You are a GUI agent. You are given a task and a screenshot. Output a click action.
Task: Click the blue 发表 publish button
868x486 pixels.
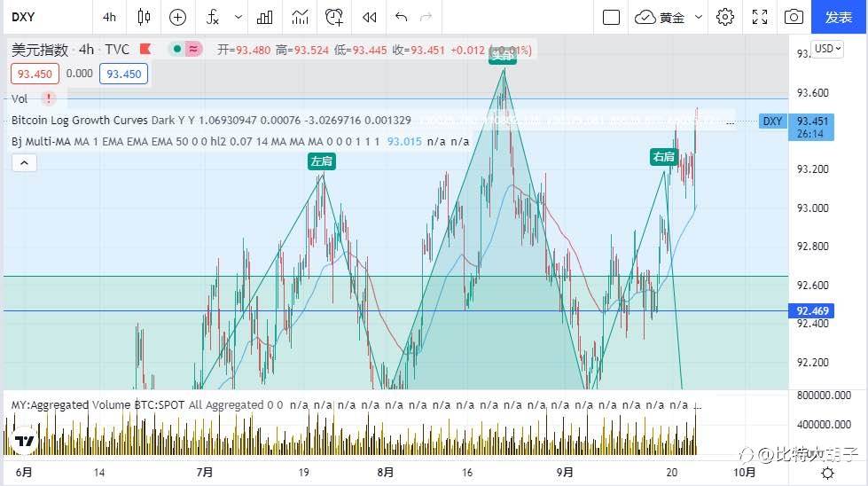[839, 17]
